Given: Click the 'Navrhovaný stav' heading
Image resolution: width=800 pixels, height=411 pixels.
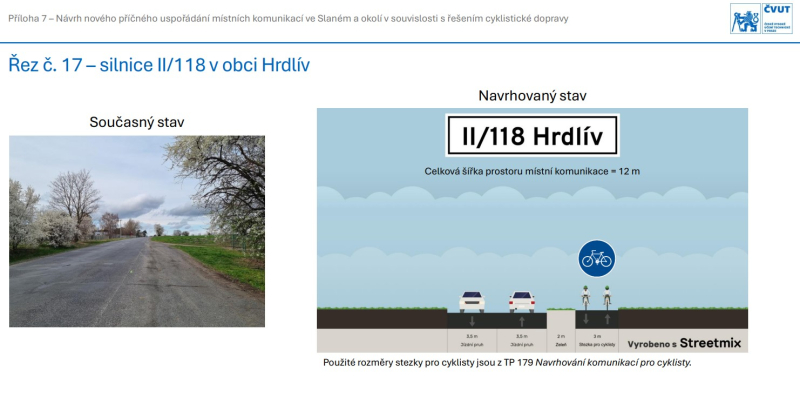Looking at the screenshot, I should click(x=532, y=96).
